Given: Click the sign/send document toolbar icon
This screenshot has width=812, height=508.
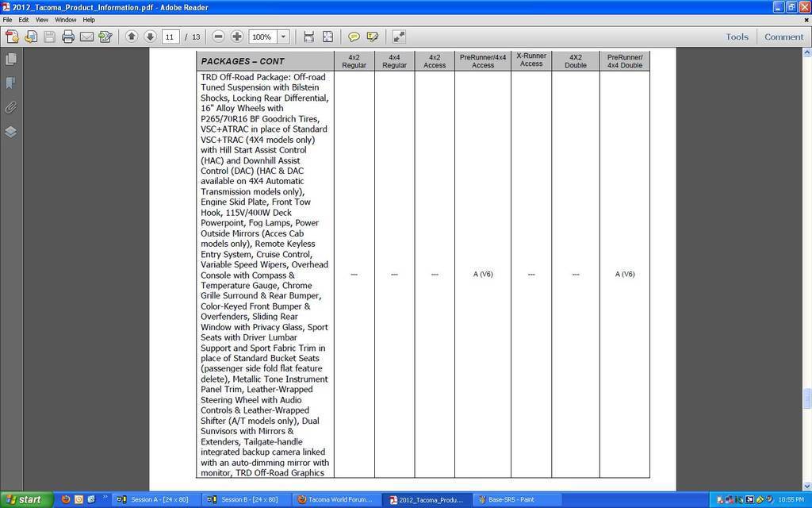Looking at the screenshot, I should coord(105,37).
